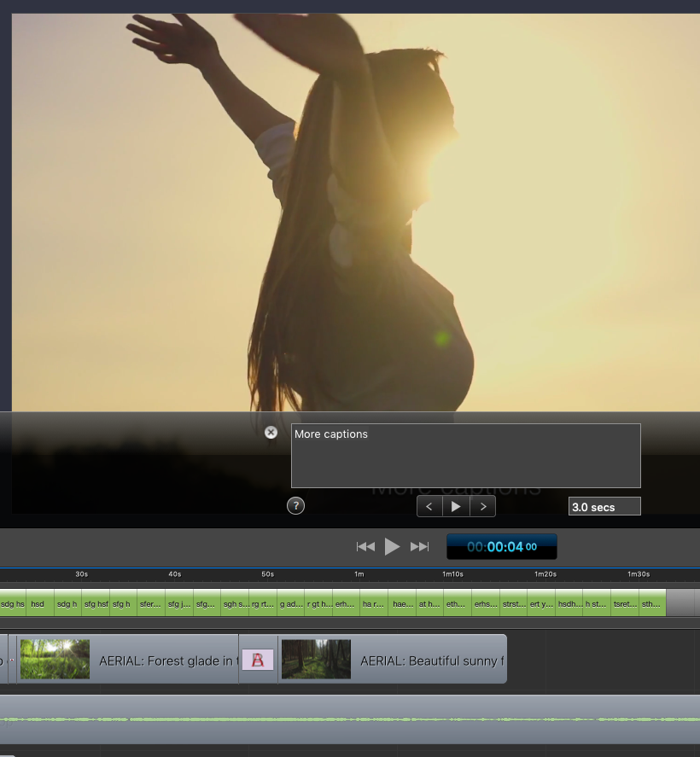
Task: Skip back to the project start
Action: click(366, 546)
